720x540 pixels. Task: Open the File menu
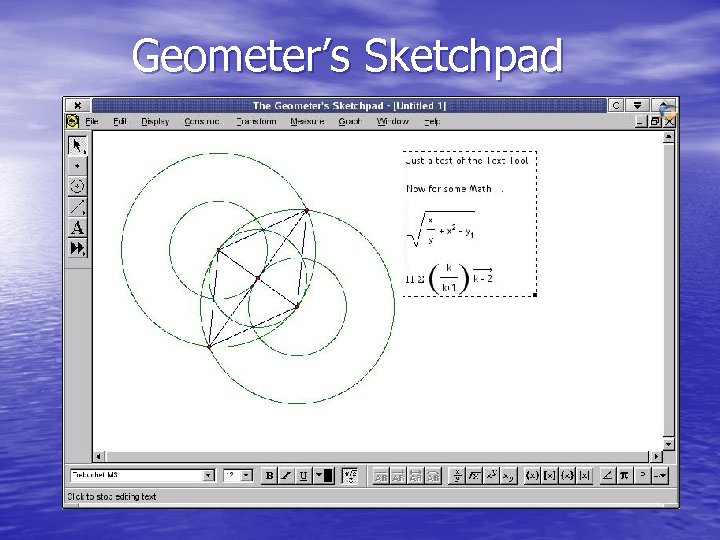tap(92, 121)
